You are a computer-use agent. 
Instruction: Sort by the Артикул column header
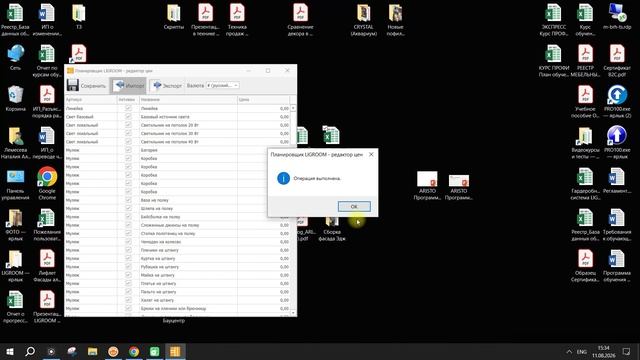click(x=91, y=100)
